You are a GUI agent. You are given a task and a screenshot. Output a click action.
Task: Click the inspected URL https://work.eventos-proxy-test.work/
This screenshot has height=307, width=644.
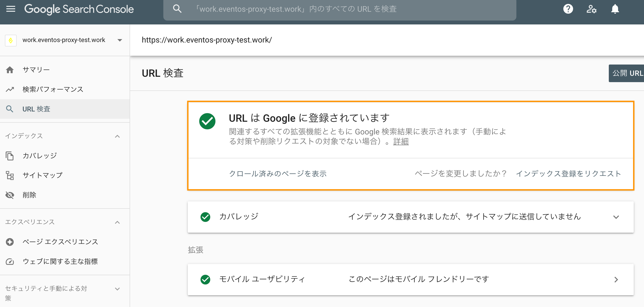coord(207,40)
